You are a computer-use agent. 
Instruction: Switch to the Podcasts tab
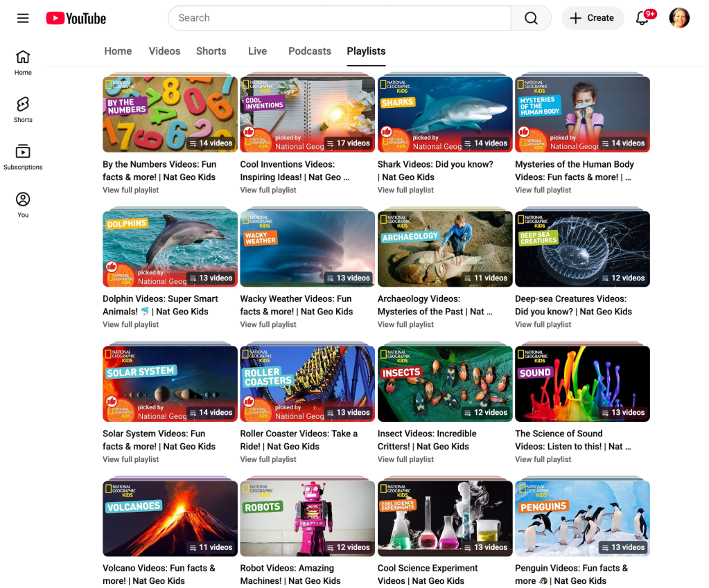(310, 51)
